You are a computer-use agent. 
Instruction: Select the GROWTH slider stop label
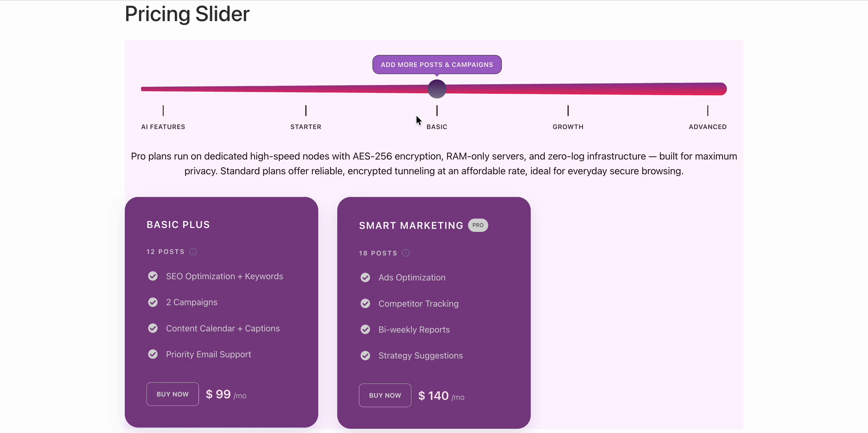[x=568, y=127]
